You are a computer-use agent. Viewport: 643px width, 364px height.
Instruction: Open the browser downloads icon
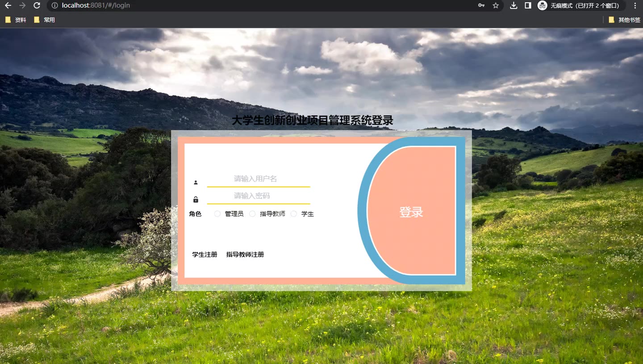click(x=514, y=5)
